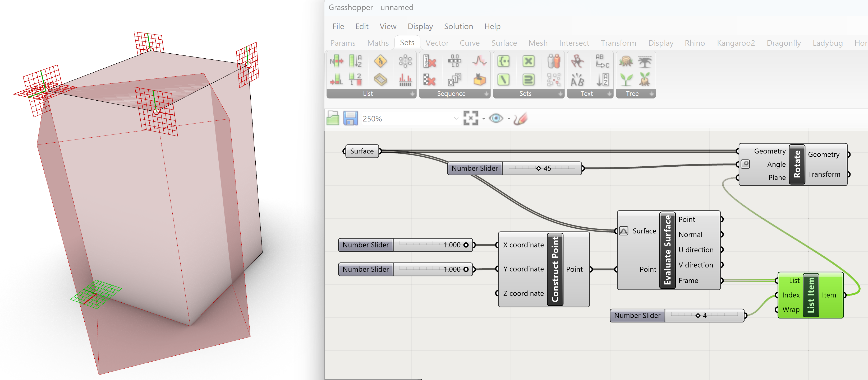Click the Number Slider showing value 45
This screenshot has width=868, height=380.
point(474,168)
